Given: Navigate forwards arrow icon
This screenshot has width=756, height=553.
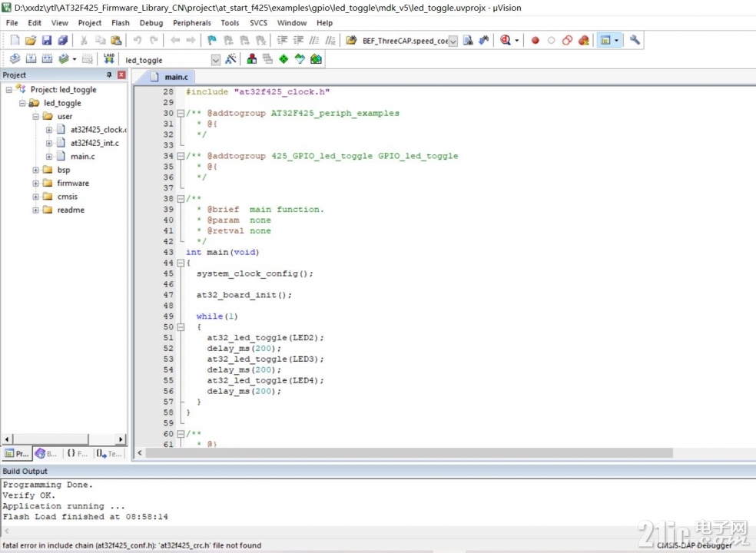Looking at the screenshot, I should tap(191, 41).
